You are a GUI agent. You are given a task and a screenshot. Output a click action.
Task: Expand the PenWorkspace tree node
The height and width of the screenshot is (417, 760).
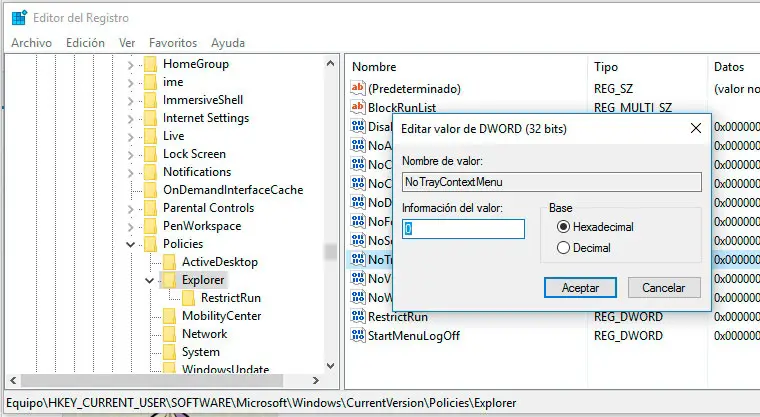click(130, 226)
